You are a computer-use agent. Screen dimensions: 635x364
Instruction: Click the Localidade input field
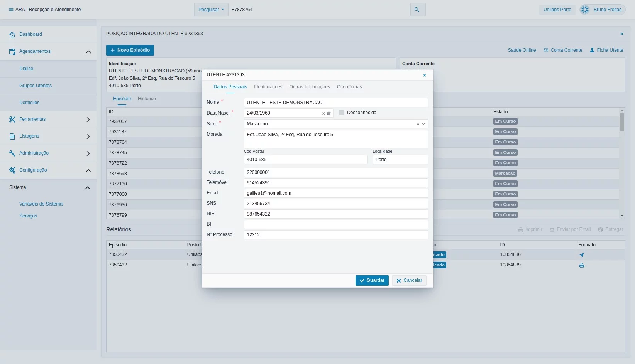pos(400,160)
